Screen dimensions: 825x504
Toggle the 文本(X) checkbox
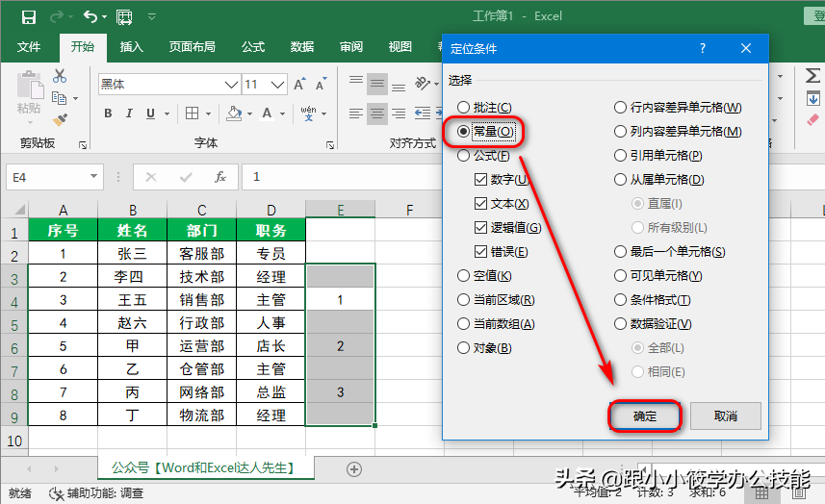[x=480, y=203]
